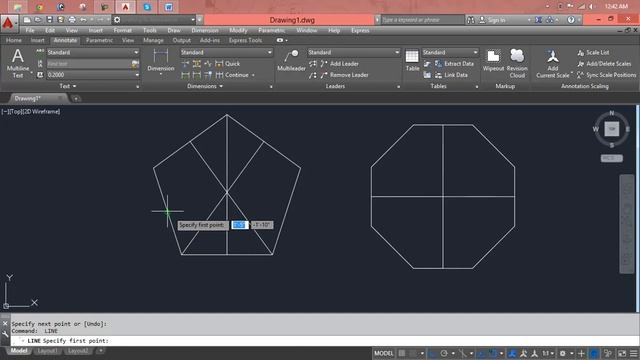Open the Scale List tool
Screen dimensions: 640x360
tap(593, 53)
